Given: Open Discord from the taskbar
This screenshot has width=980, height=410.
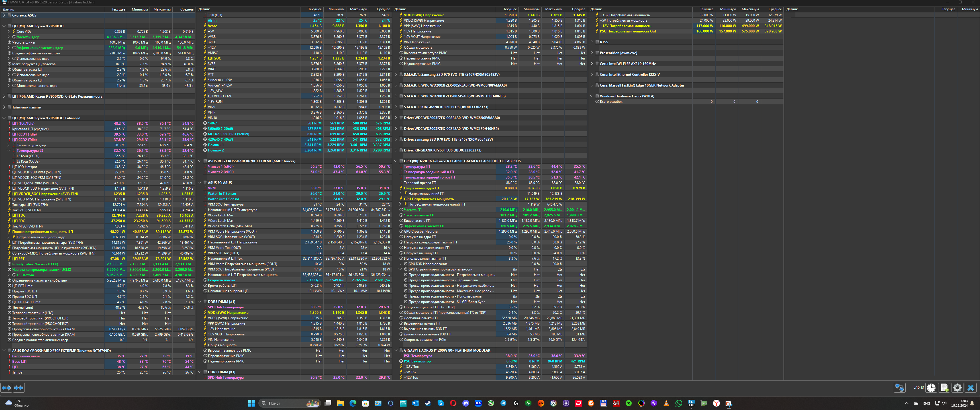Looking at the screenshot, I should (x=466, y=403).
